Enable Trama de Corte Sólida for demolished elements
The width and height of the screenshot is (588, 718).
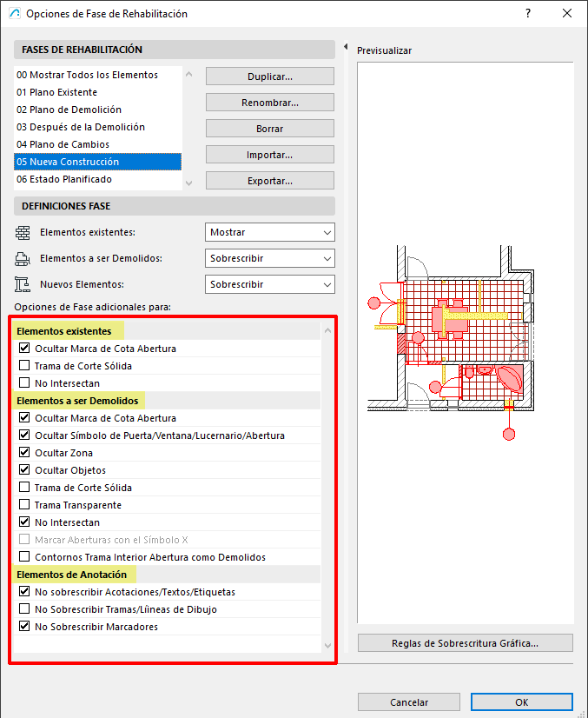click(24, 487)
